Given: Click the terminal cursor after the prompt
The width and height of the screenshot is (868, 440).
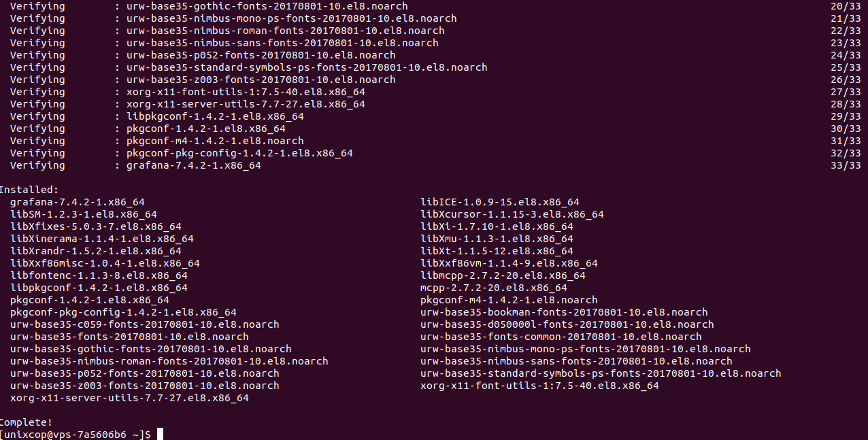Looking at the screenshot, I should [x=161, y=435].
